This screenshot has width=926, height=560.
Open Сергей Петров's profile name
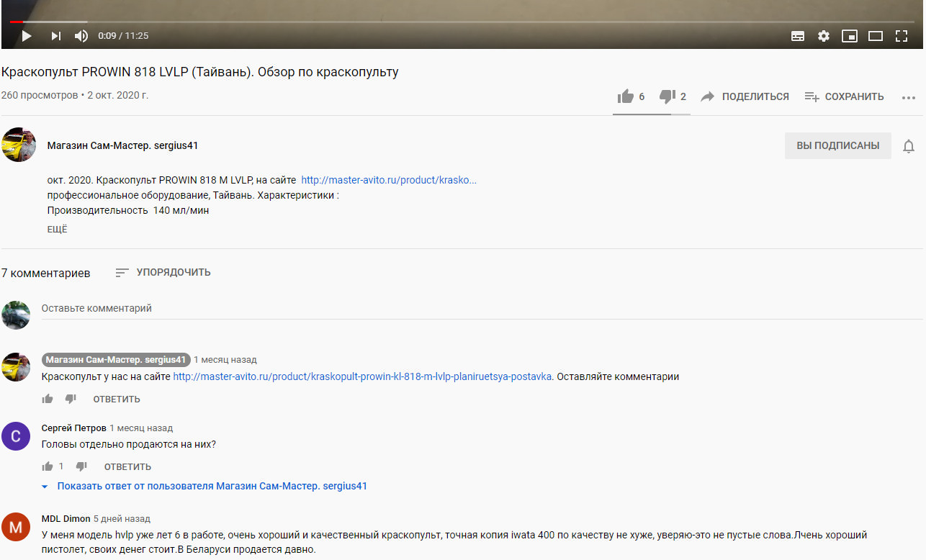click(x=74, y=428)
